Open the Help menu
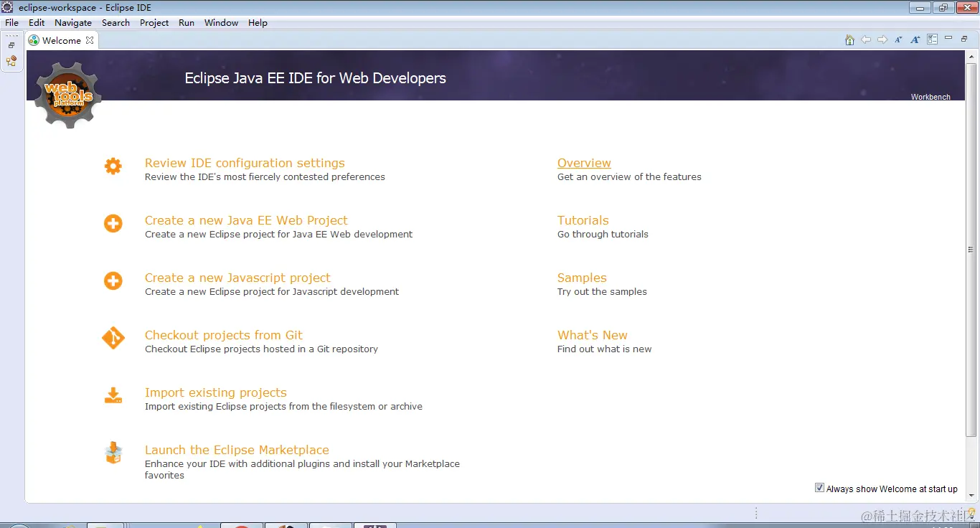 (258, 23)
